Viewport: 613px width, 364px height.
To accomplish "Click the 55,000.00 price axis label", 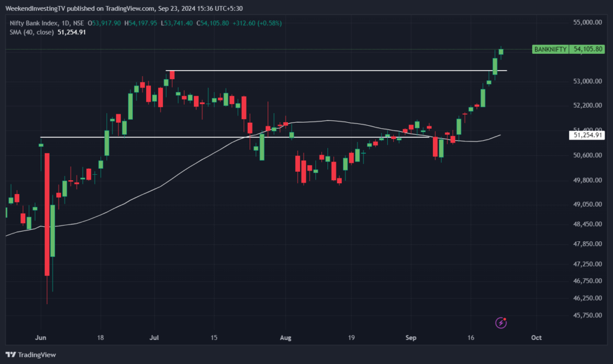I will coord(588,22).
